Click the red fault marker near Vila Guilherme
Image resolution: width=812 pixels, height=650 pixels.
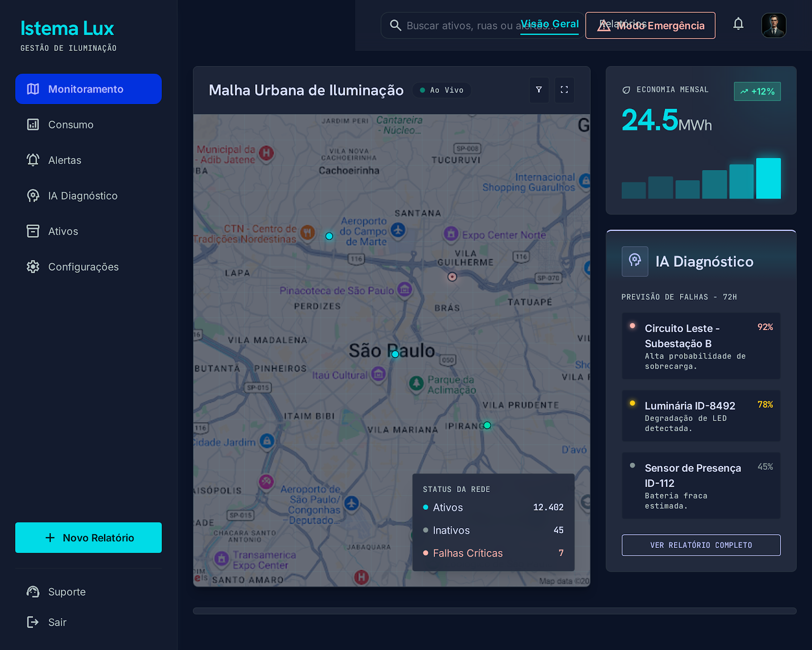pos(452,277)
